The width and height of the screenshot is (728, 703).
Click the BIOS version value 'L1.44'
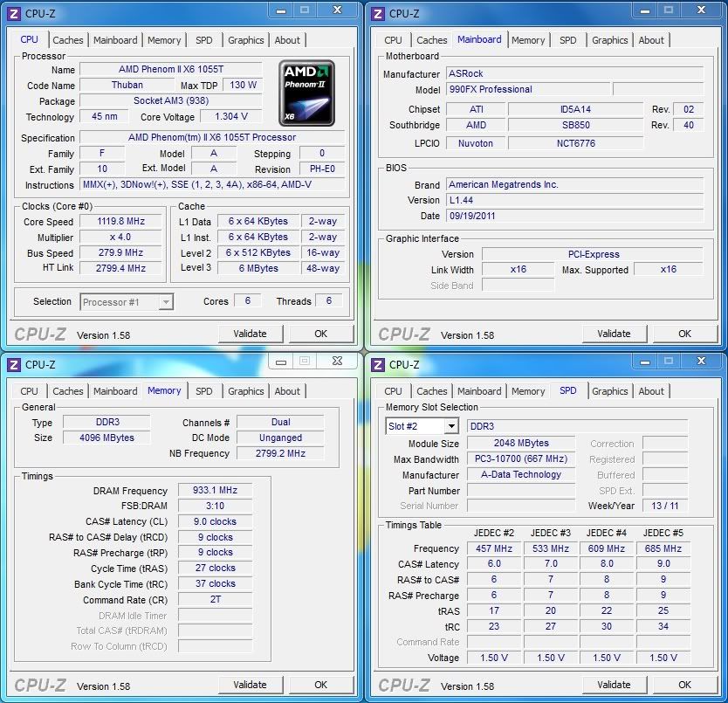pos(574,200)
